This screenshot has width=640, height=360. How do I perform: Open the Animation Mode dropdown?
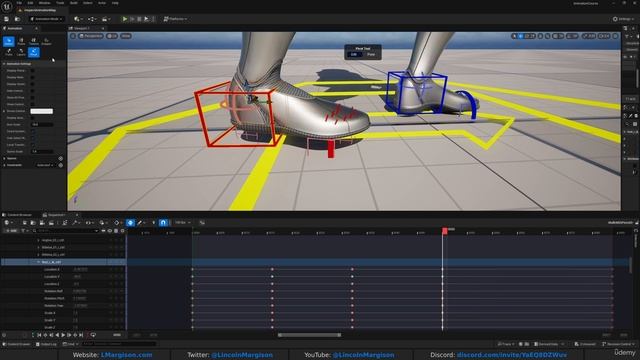coord(47,19)
